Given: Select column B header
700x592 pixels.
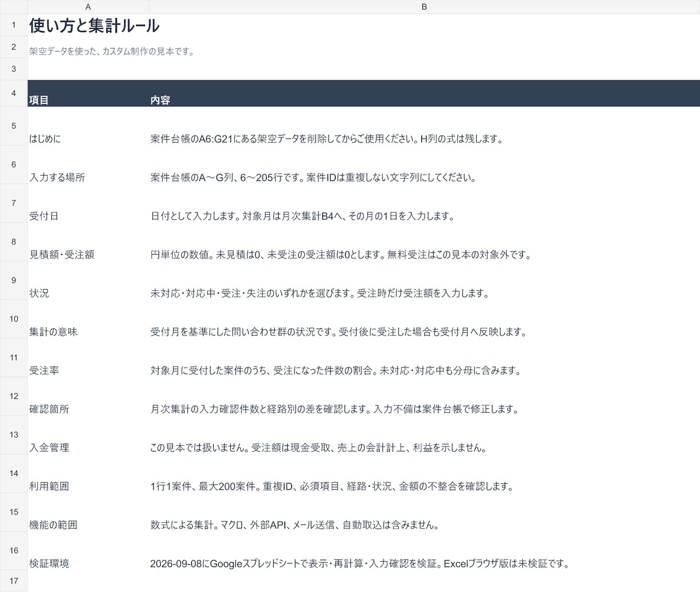Looking at the screenshot, I should (x=424, y=7).
